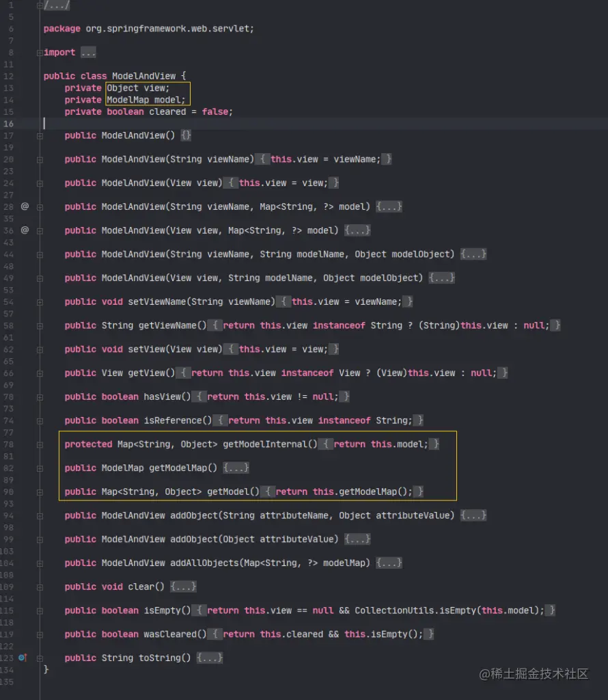Click the toString() method name

[x=159, y=658]
